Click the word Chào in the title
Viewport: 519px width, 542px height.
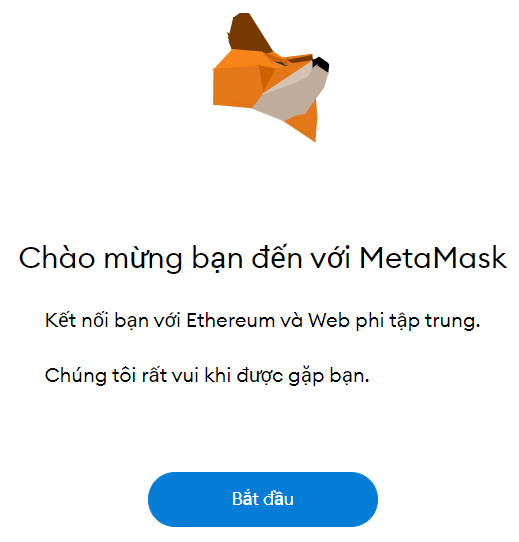[x=57, y=258]
